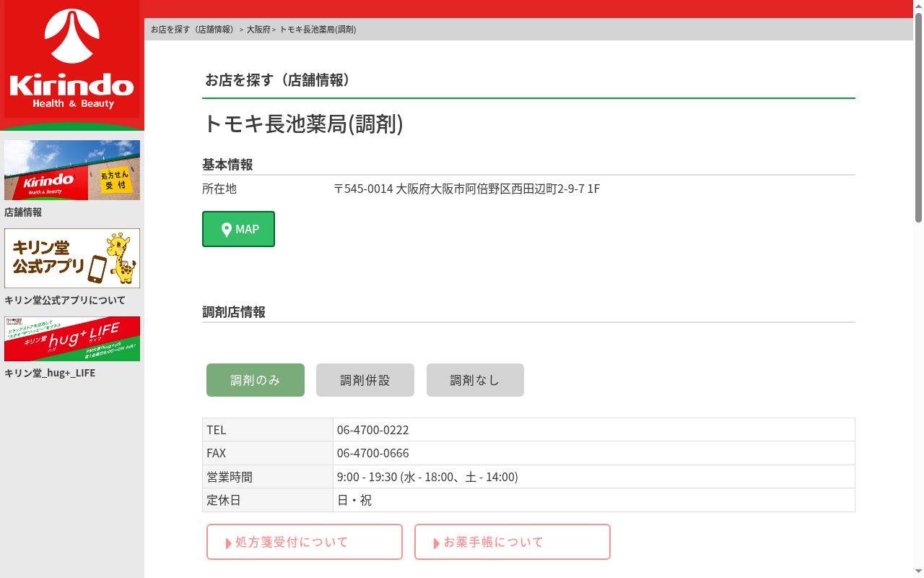Click the 営業時間 row label
Image resolution: width=924 pixels, height=578 pixels.
pos(230,477)
